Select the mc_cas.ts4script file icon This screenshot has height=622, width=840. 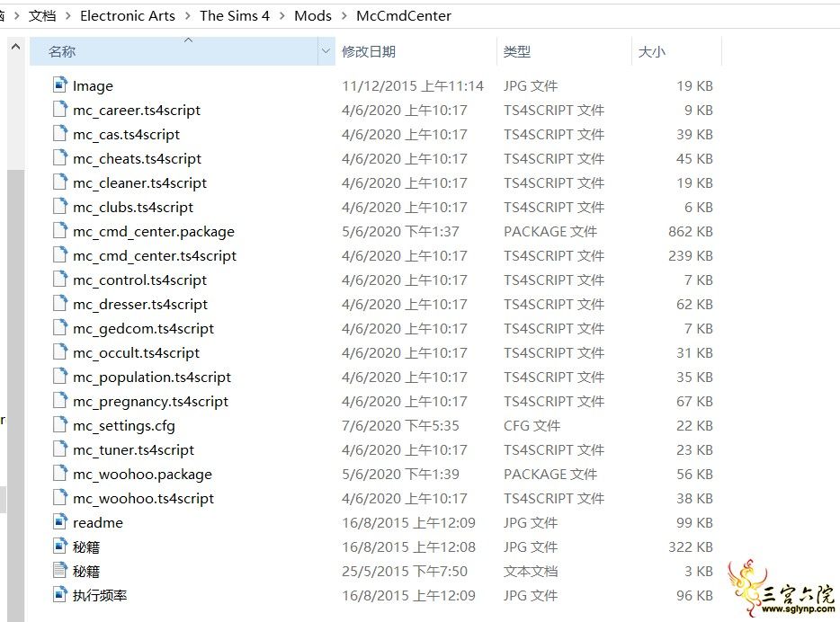tap(60, 133)
